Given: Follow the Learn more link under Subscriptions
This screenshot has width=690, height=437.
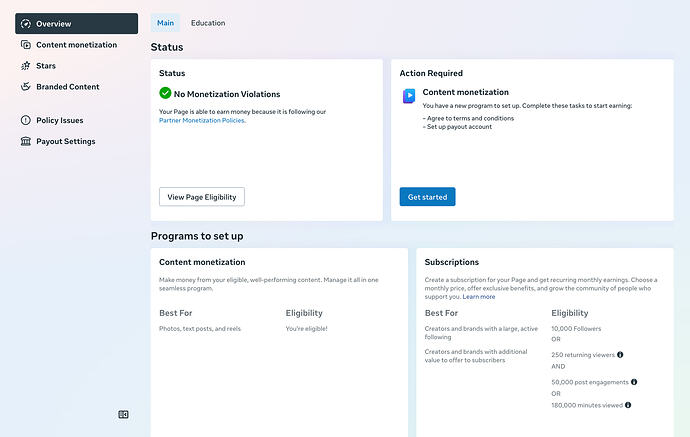Looking at the screenshot, I should tap(479, 297).
